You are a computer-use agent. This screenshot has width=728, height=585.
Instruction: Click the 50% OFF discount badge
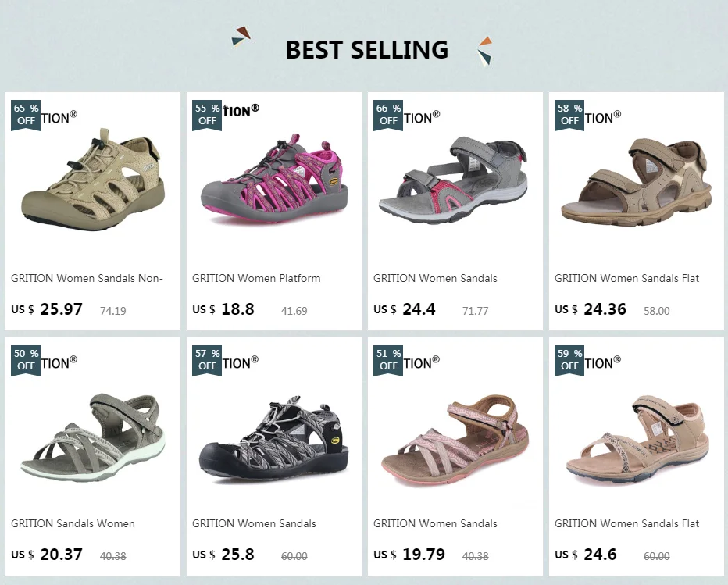point(26,359)
